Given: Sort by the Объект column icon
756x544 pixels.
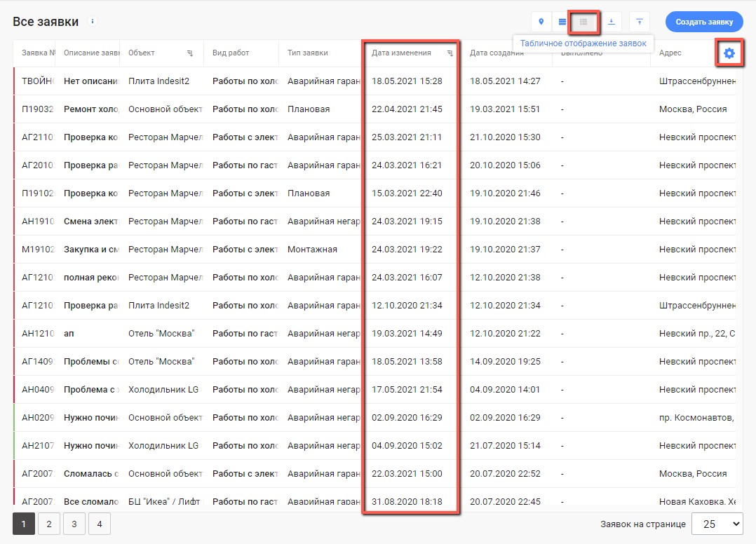Looking at the screenshot, I should point(190,53).
